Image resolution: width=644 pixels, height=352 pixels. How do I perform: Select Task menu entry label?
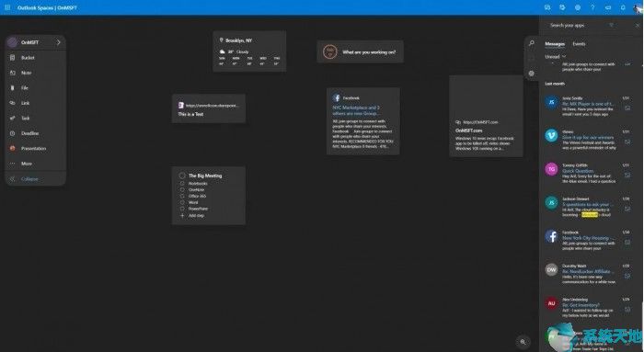[26, 119]
